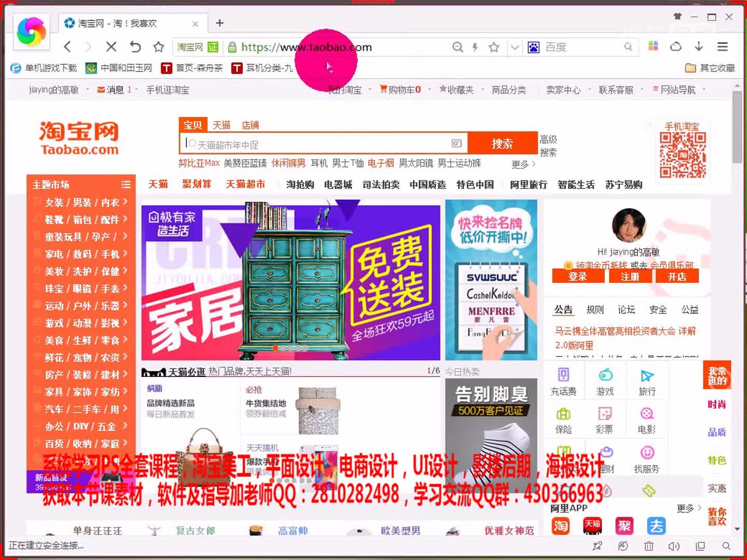
Task: Click the 开店 open shop button
Action: pos(677,276)
